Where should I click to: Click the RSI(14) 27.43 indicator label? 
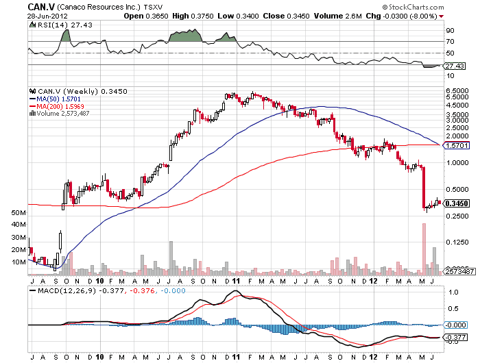[64, 25]
